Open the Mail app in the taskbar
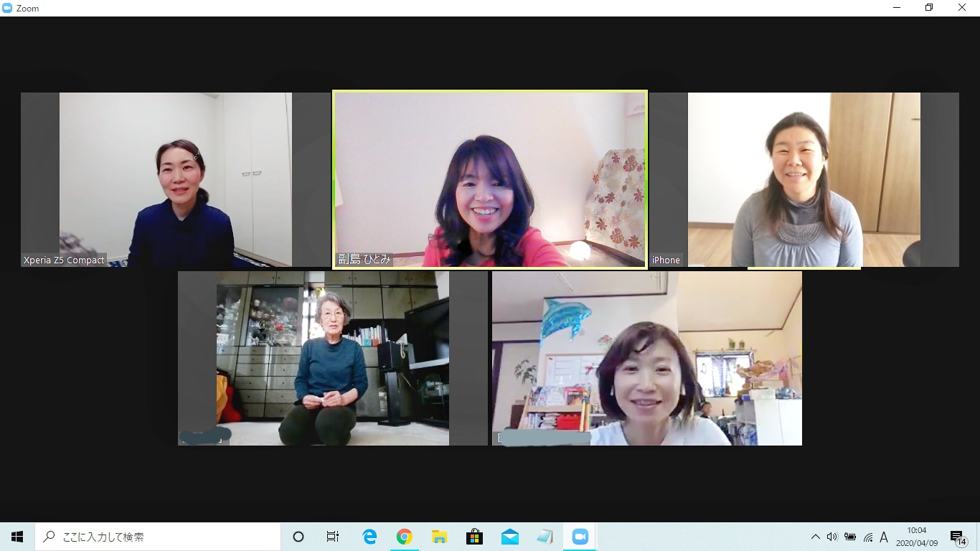Image resolution: width=980 pixels, height=551 pixels. 509,537
